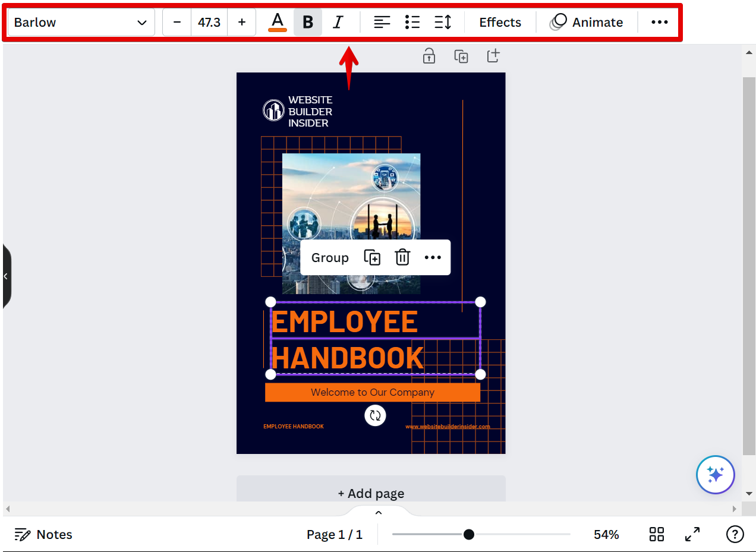Duplicate the page
756x552 pixels.
(x=461, y=56)
